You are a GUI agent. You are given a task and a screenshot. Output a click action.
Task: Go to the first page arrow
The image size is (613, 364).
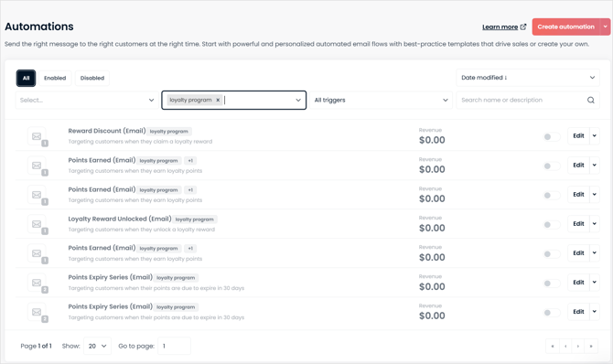coord(553,346)
